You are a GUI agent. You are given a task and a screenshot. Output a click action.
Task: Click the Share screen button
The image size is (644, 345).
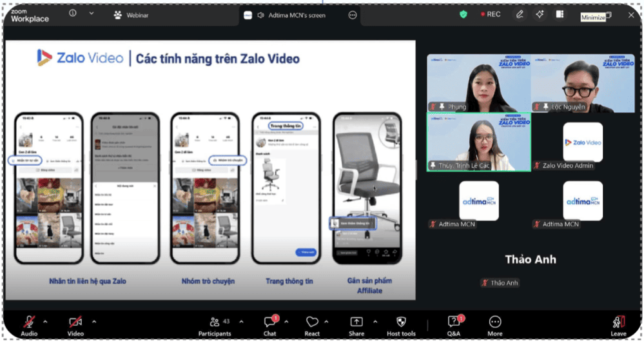coord(356,326)
